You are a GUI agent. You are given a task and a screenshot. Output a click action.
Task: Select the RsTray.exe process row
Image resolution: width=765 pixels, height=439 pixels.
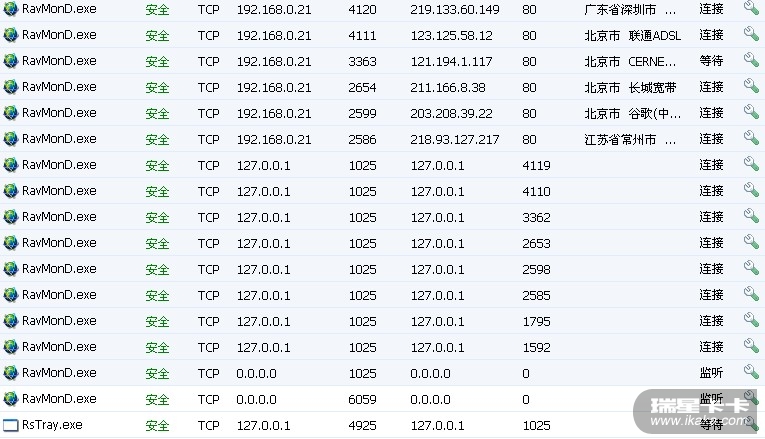click(x=52, y=425)
